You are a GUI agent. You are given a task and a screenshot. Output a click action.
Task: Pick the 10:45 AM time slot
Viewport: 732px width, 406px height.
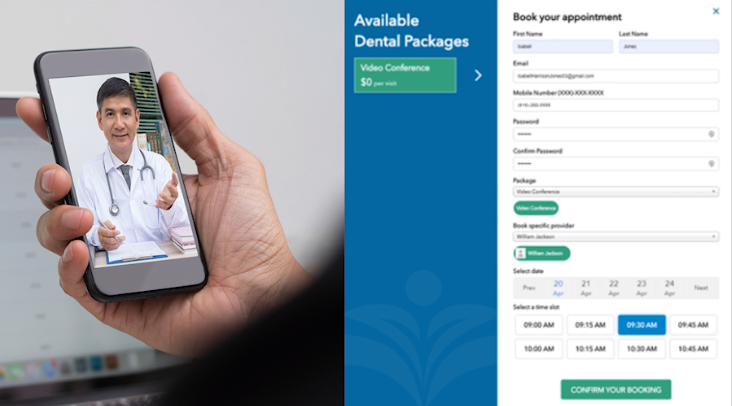[x=693, y=349]
